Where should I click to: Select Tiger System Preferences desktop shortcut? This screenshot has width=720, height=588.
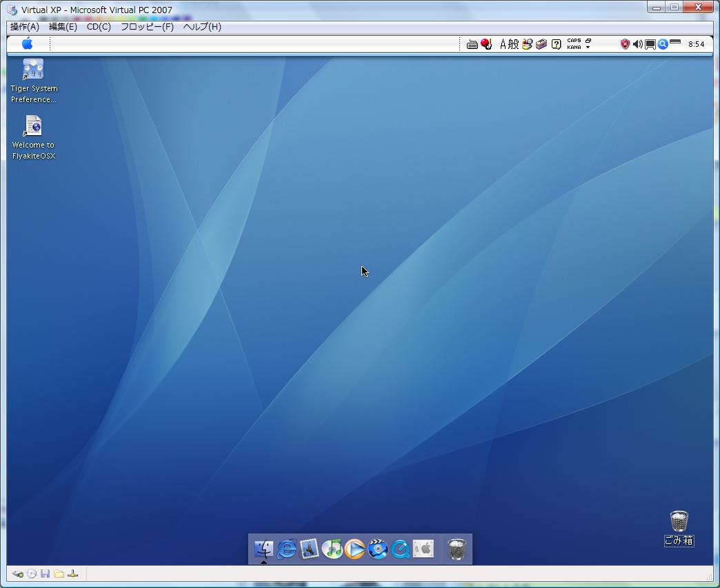[x=33, y=70]
